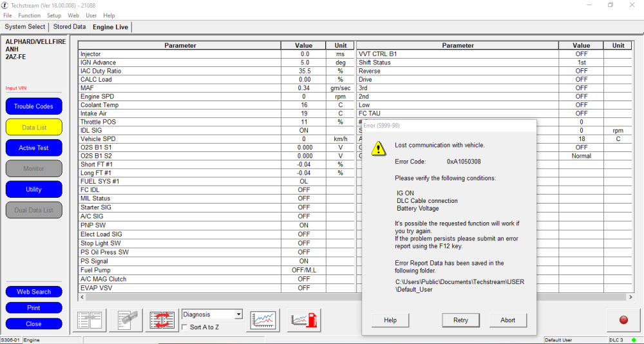Click the Abort button
This screenshot has width=644, height=344.
(x=507, y=320)
